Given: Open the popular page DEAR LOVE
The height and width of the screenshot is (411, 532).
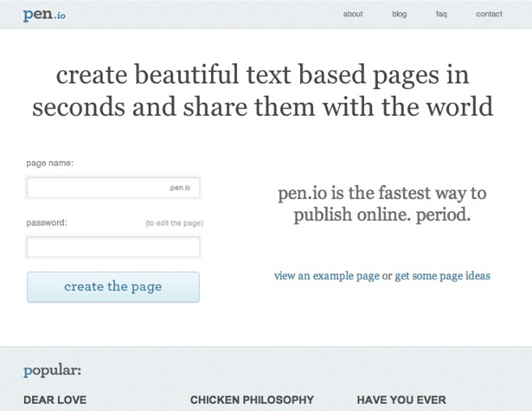Looking at the screenshot, I should (x=55, y=400).
